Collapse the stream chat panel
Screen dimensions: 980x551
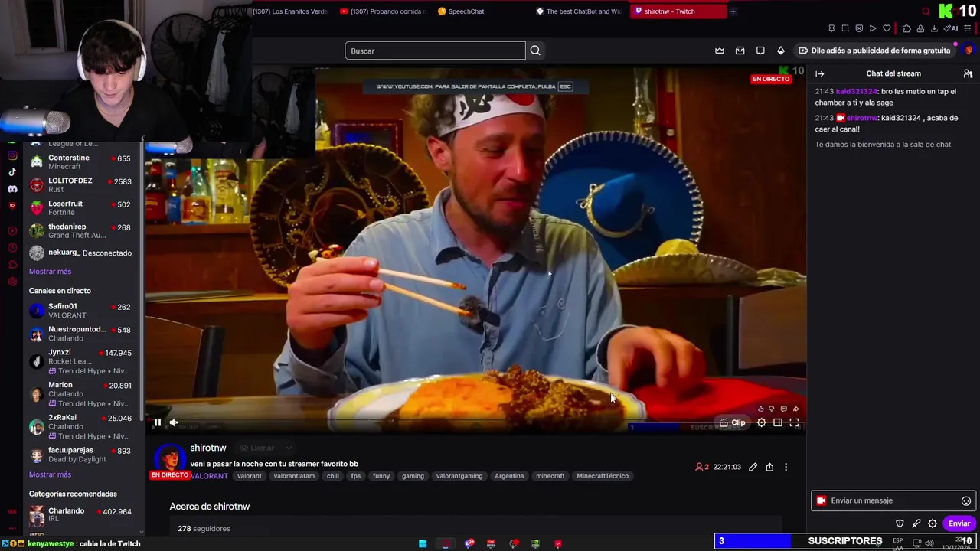tap(819, 73)
